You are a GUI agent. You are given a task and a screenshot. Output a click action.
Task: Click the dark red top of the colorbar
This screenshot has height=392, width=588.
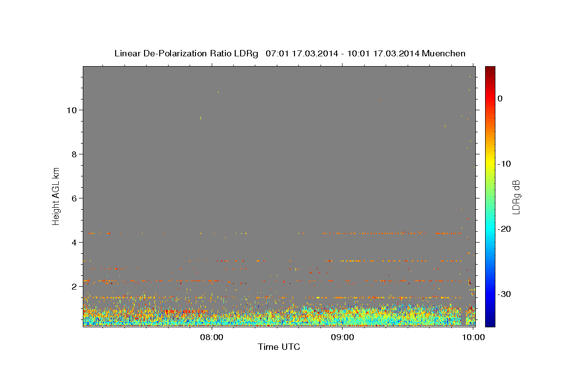coord(490,71)
